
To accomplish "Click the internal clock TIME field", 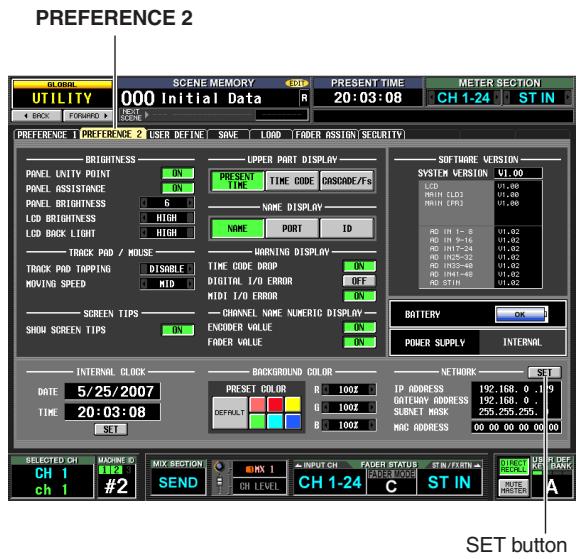I will (x=113, y=412).
